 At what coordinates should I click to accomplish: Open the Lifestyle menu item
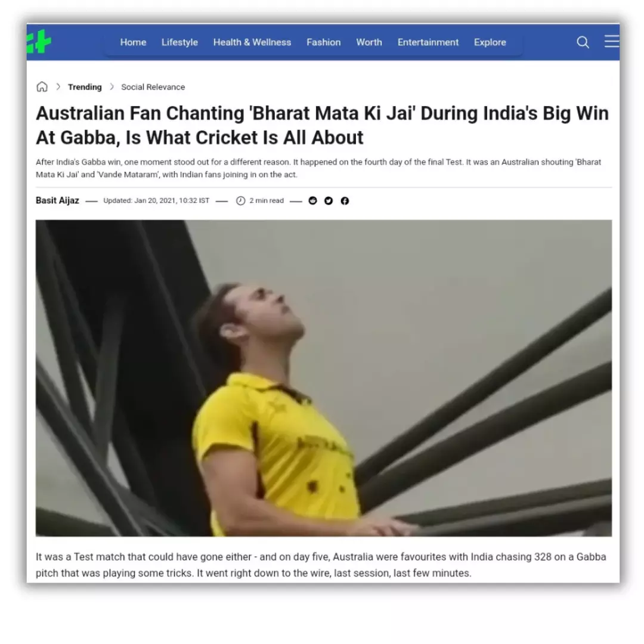(179, 42)
